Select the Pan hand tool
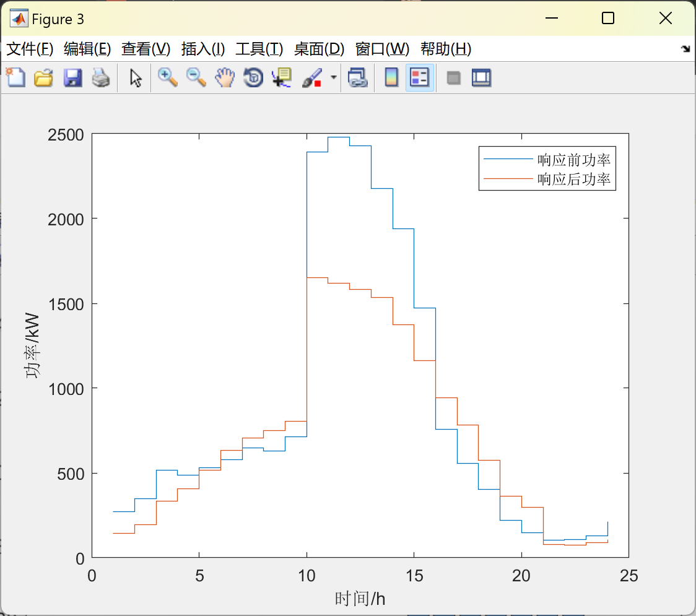Screen dimensions: 696x616 click(225, 77)
